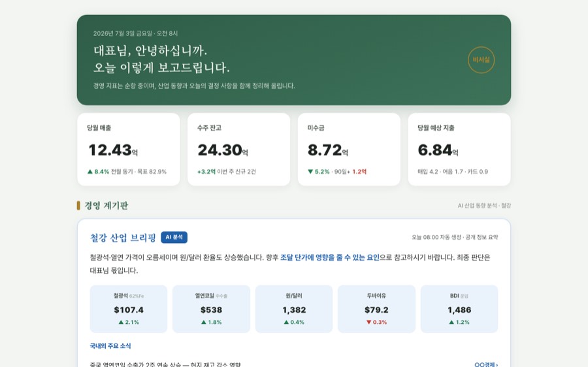Screen dimensions: 588x367
Task: Click the banner subtitle starting 경영 지표는 순항 중이며
Action: click(194, 86)
